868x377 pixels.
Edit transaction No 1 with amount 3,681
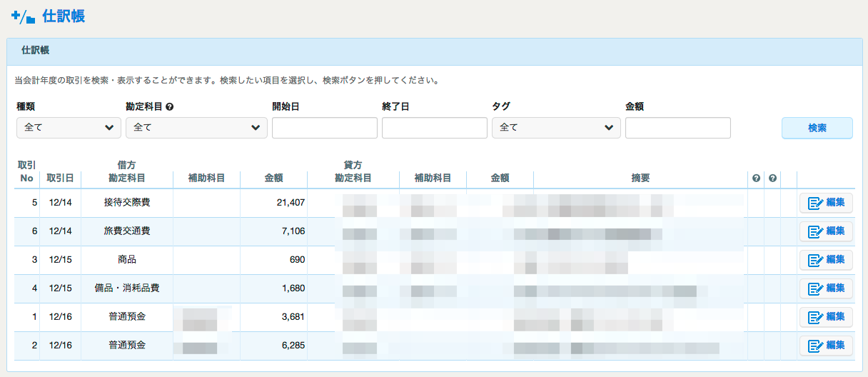pyautogui.click(x=826, y=317)
